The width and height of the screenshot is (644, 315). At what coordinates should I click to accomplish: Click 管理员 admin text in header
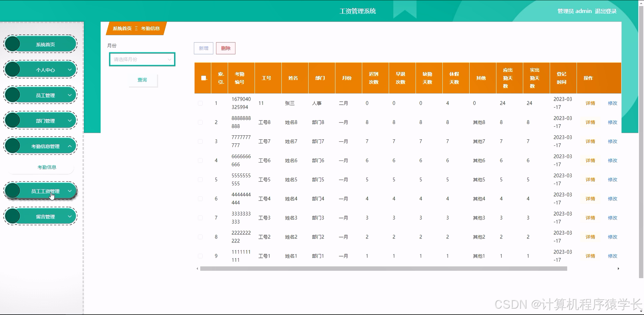pyautogui.click(x=575, y=11)
